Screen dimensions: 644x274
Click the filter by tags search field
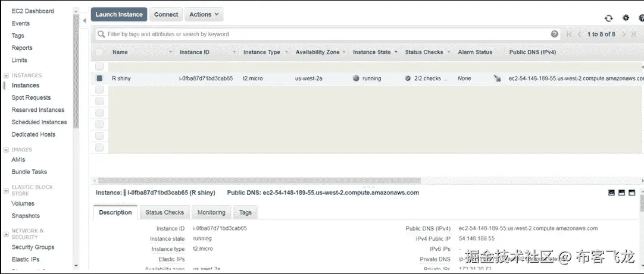[328, 34]
